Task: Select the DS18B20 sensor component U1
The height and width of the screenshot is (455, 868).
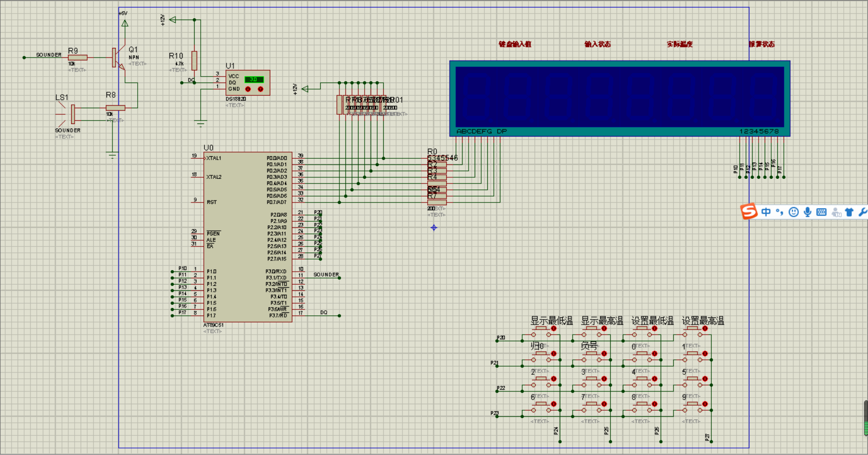Action: (x=247, y=83)
